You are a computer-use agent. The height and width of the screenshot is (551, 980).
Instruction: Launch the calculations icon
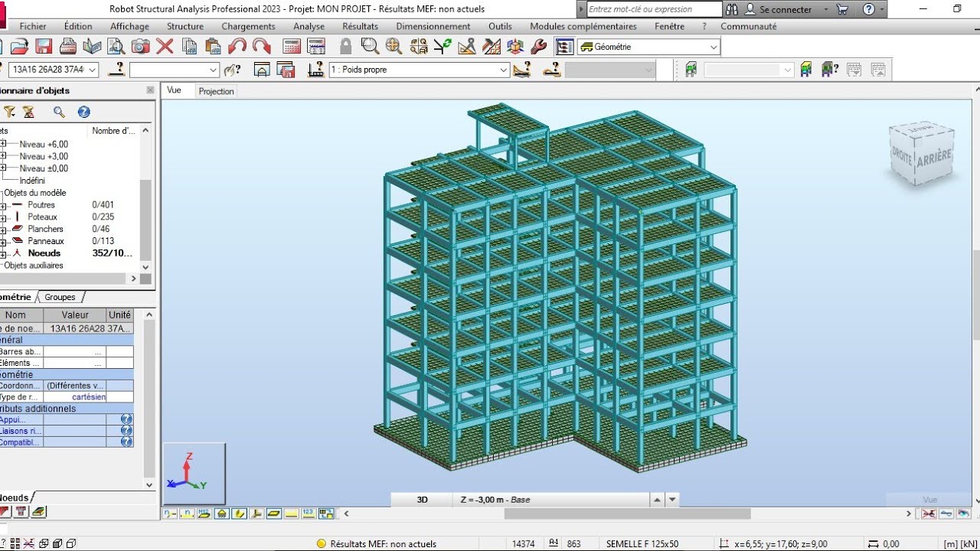coord(292,46)
